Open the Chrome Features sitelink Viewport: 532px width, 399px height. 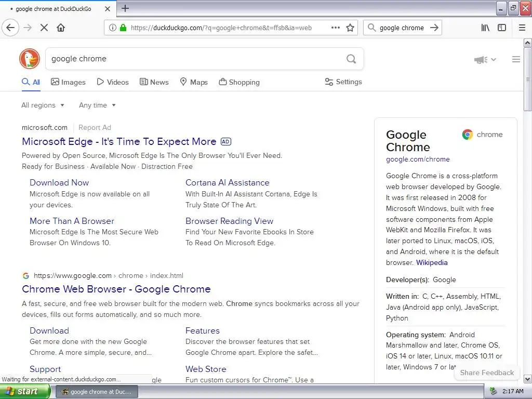tap(203, 330)
